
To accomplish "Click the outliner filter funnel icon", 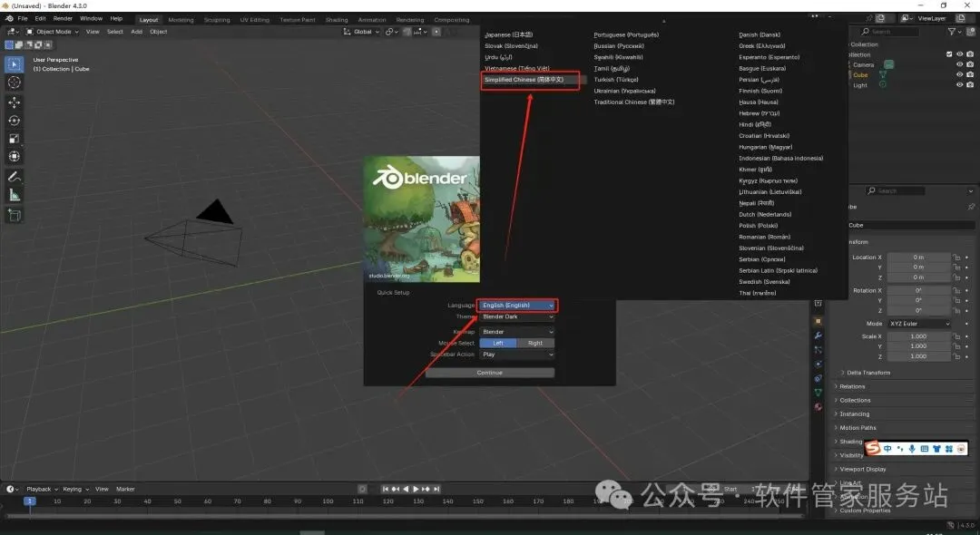I will [951, 31].
